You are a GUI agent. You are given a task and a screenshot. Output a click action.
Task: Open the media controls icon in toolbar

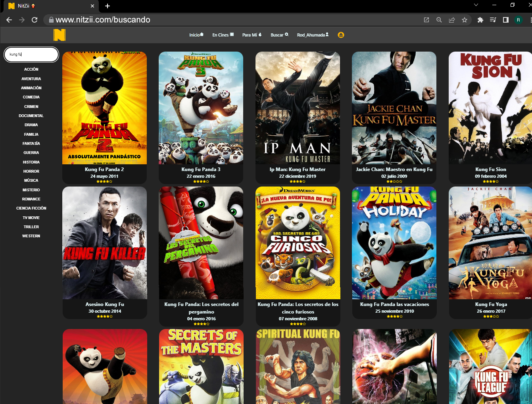(493, 20)
